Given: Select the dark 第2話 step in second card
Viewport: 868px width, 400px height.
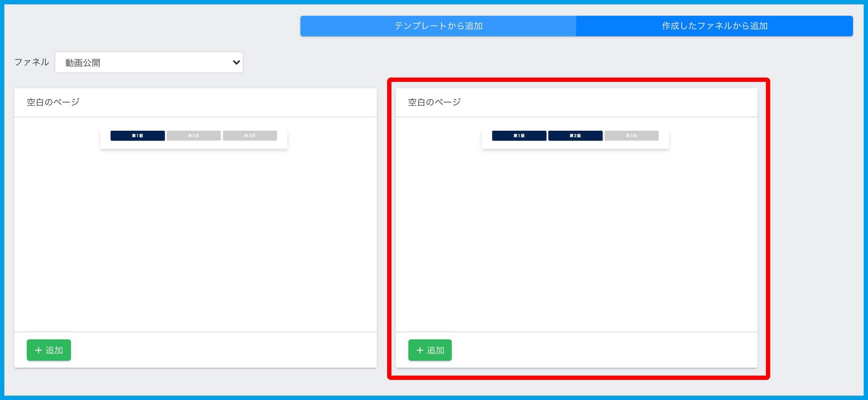Looking at the screenshot, I should click(575, 135).
